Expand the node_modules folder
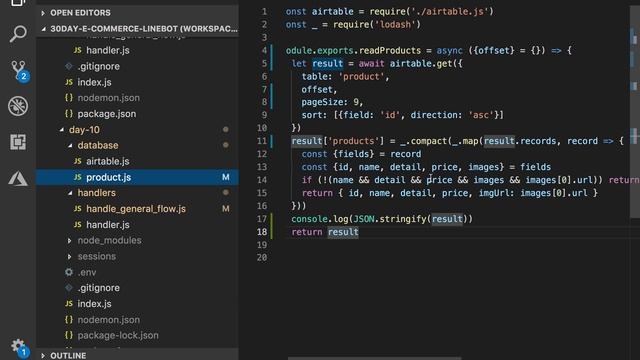This screenshot has height=360, width=640. tap(69, 240)
